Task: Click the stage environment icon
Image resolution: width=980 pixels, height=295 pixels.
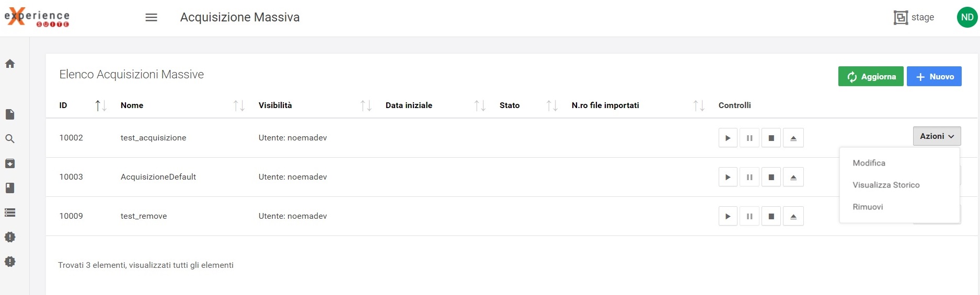Action: [x=901, y=18]
